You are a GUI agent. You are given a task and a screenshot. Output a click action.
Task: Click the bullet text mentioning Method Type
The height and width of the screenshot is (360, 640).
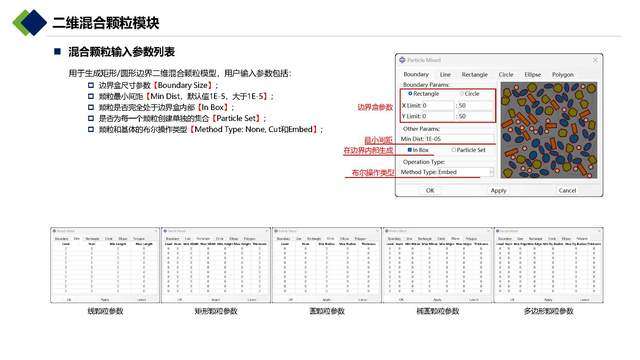211,129
